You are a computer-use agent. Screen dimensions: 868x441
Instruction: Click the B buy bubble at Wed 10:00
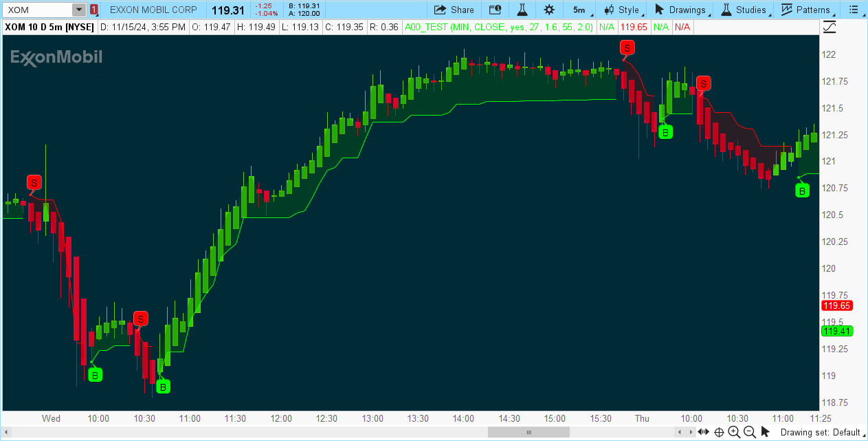pyautogui.click(x=96, y=375)
